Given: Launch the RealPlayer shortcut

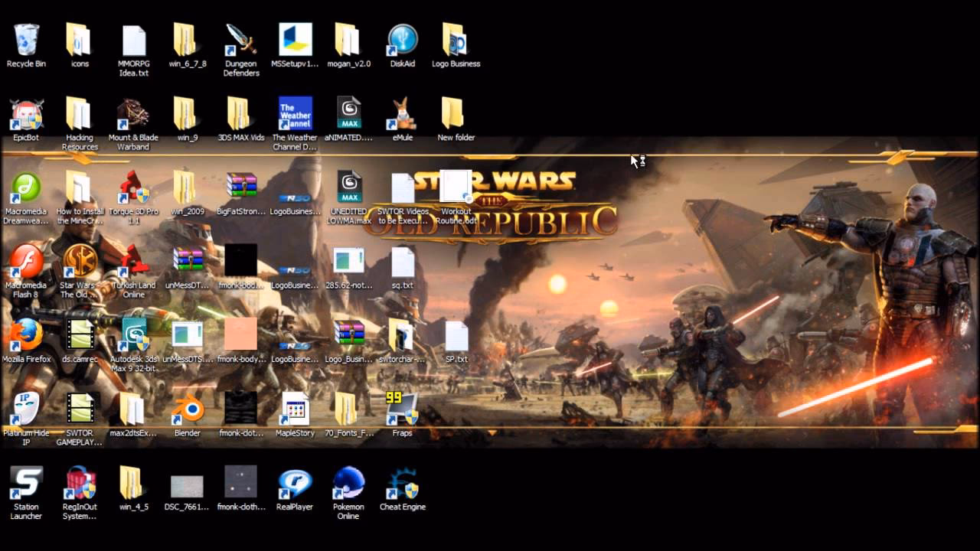Looking at the screenshot, I should (x=295, y=483).
